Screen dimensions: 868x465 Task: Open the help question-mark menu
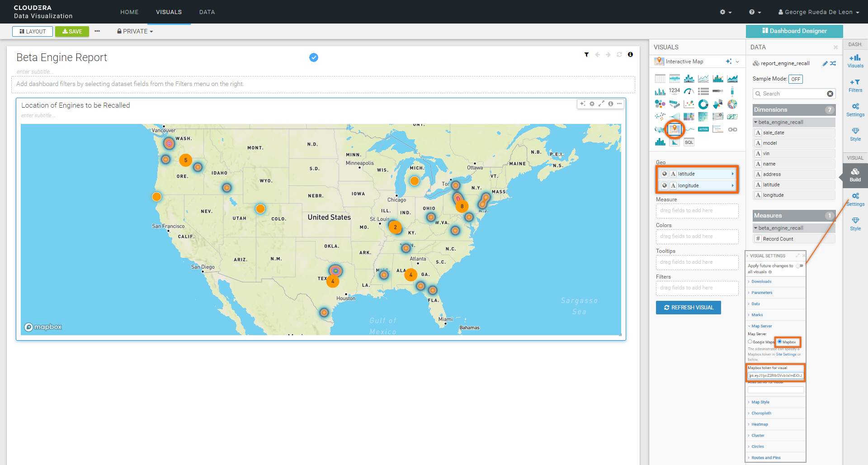point(755,12)
